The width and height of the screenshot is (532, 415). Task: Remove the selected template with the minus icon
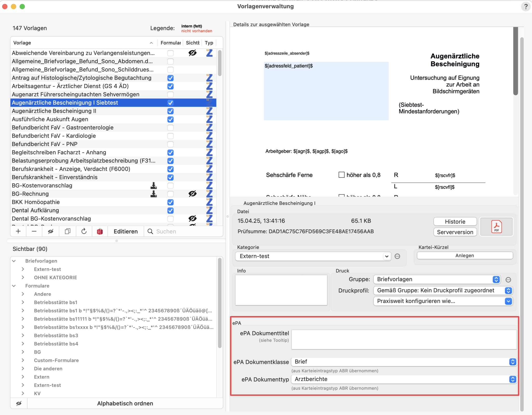[x=34, y=231]
